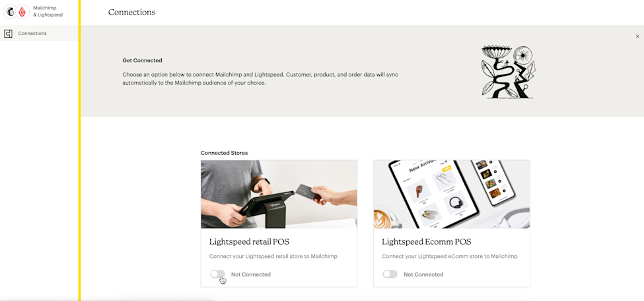Click the Lightspeed Ecomm POS heading
The image size is (644, 301).
pyautogui.click(x=426, y=241)
